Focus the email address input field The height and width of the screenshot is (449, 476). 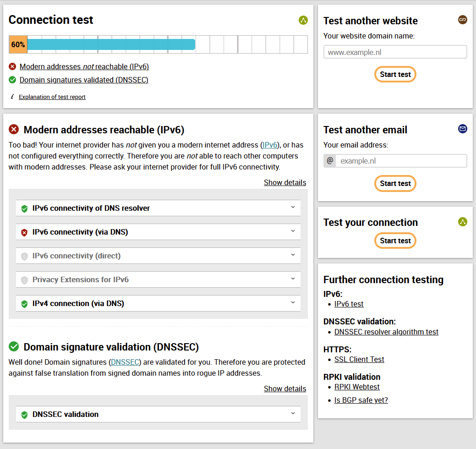401,161
